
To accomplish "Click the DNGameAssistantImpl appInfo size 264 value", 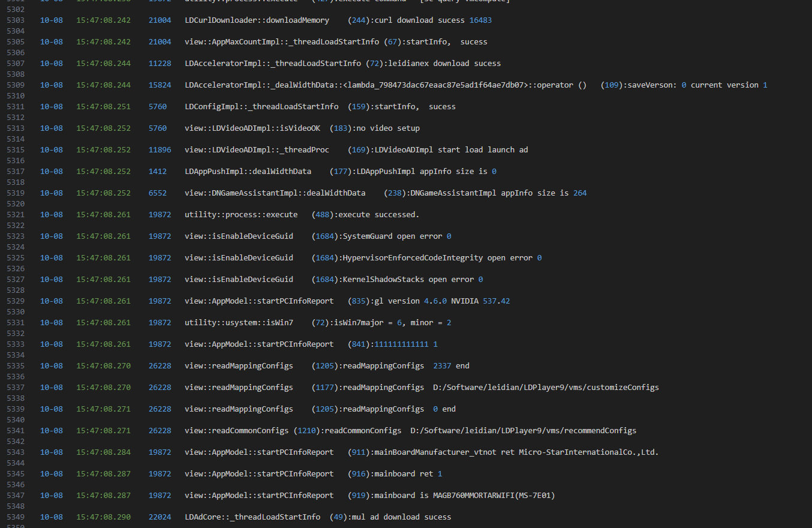I will click(579, 193).
